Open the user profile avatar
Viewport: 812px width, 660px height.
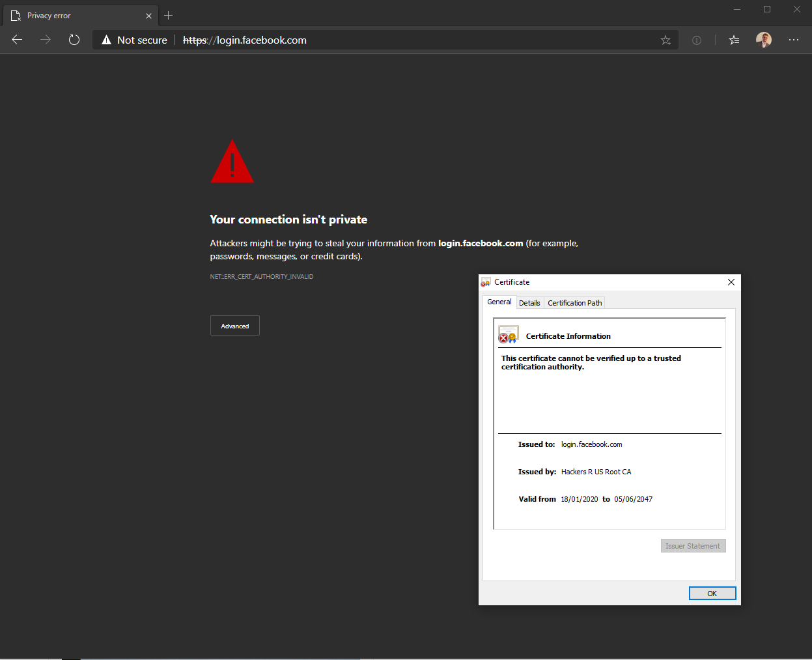764,40
